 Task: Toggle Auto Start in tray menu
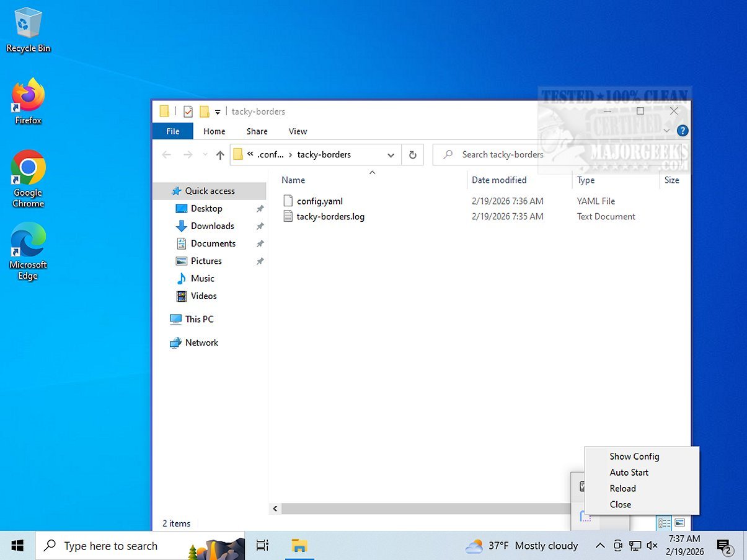click(x=629, y=473)
